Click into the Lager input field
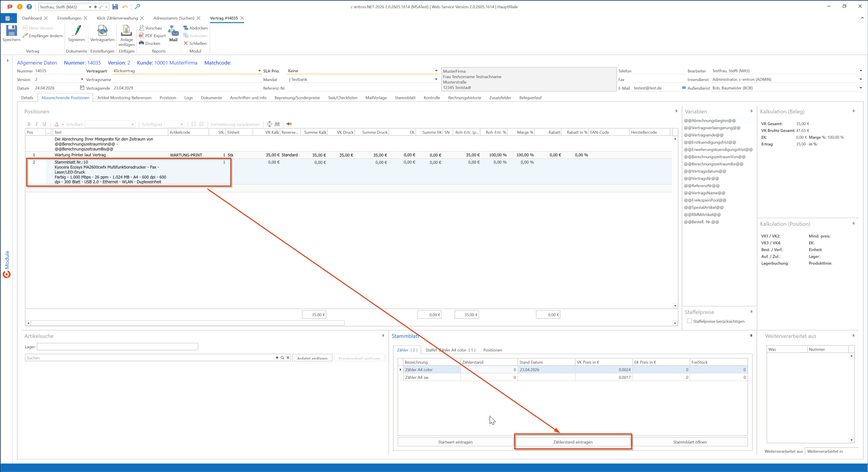868x472 pixels. [x=117, y=347]
